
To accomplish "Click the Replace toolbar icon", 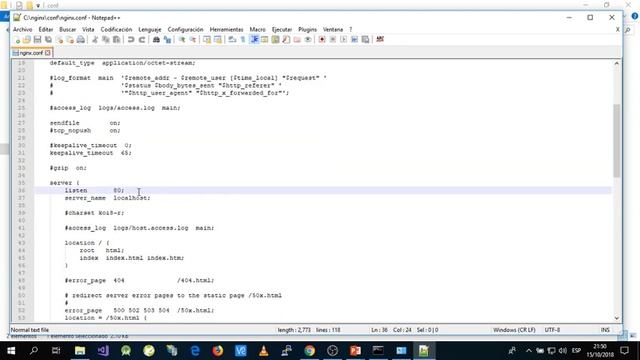I will 167,40.
